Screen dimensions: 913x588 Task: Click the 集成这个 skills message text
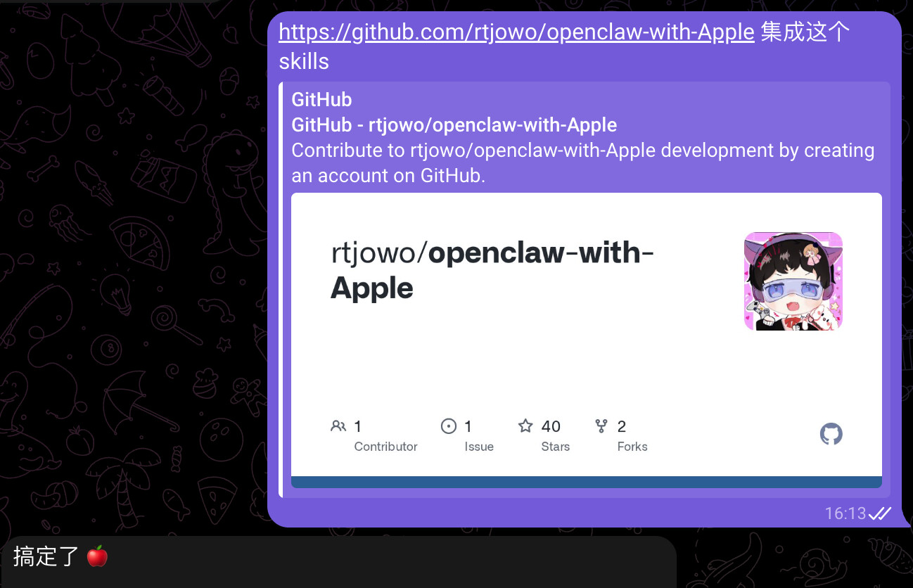click(564, 46)
